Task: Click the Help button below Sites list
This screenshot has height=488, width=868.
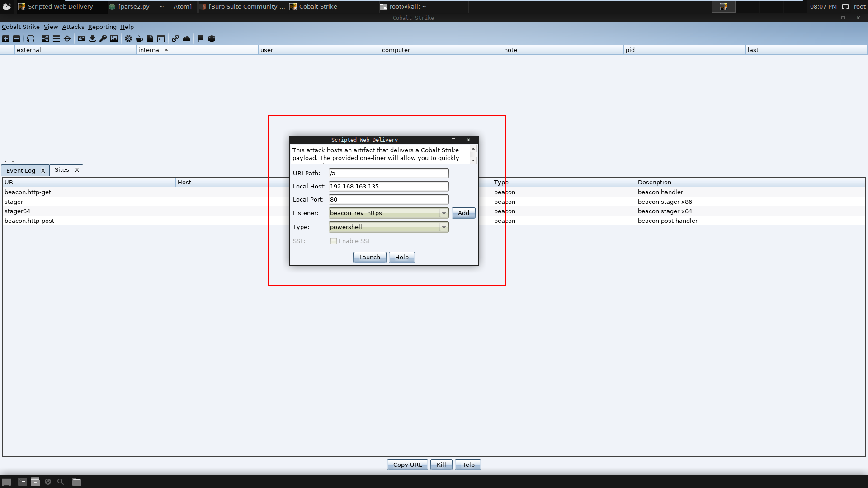Action: 468,465
